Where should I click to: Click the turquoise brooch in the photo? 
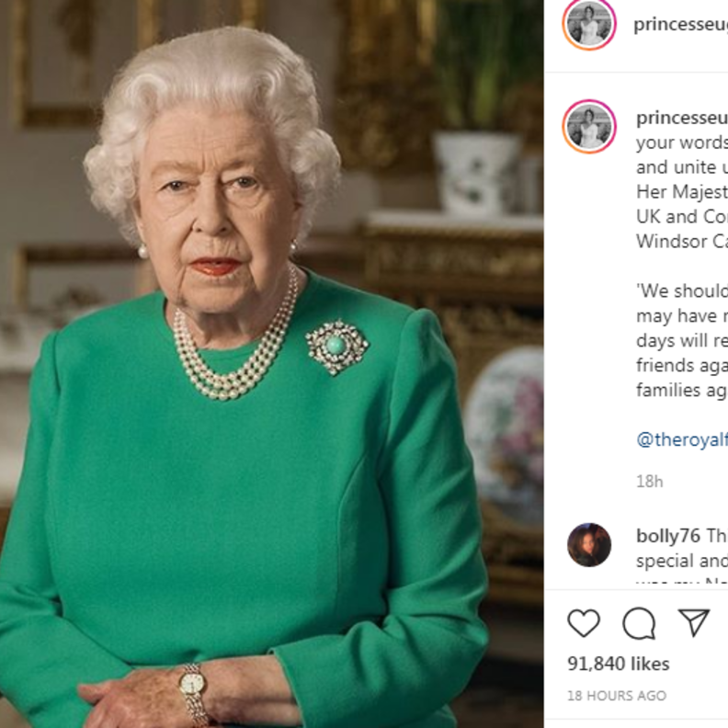point(336,347)
